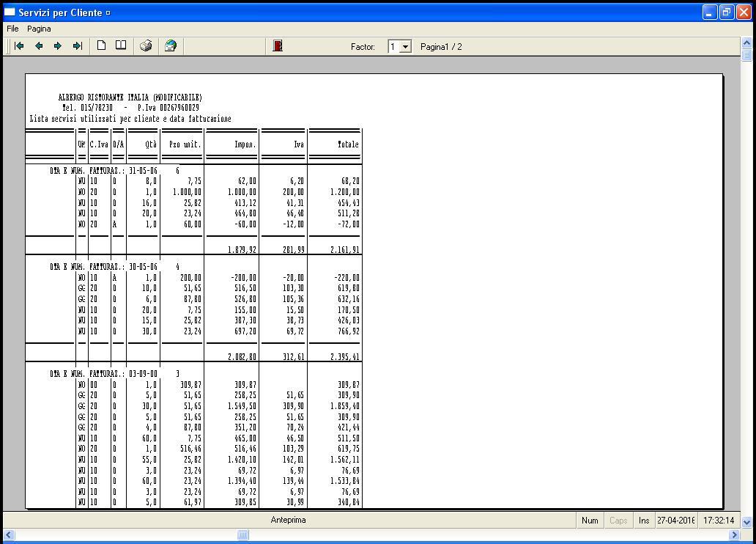Click the 'Pzo unit.' column header
This screenshot has height=544, width=756.
tap(185, 144)
